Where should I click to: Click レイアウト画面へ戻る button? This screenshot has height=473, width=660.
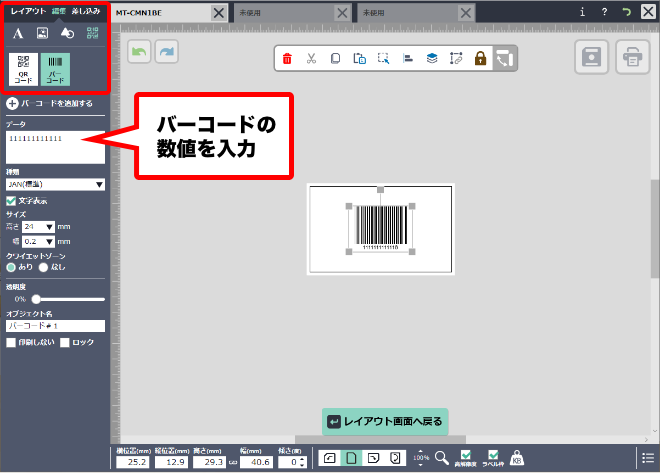385,422
